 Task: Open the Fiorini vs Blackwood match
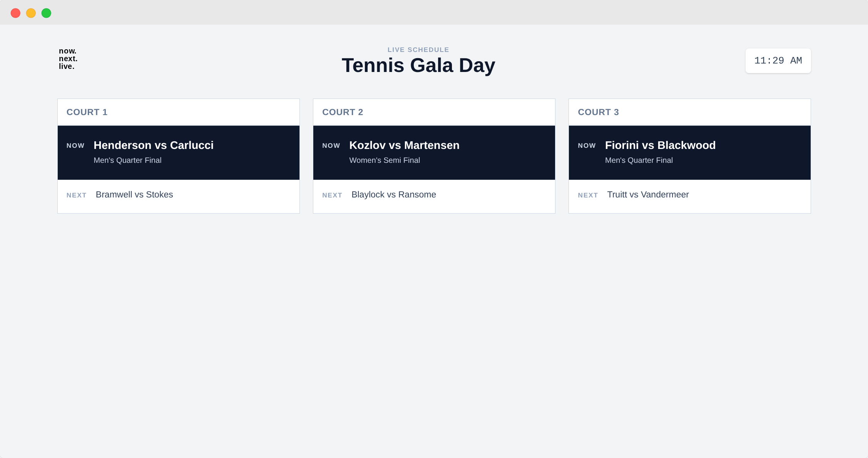click(660, 145)
